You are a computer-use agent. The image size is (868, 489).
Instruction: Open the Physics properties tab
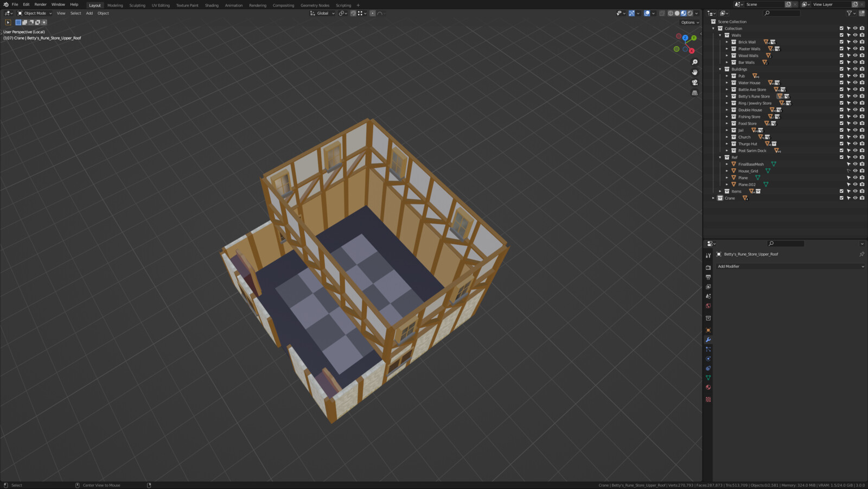point(708,359)
